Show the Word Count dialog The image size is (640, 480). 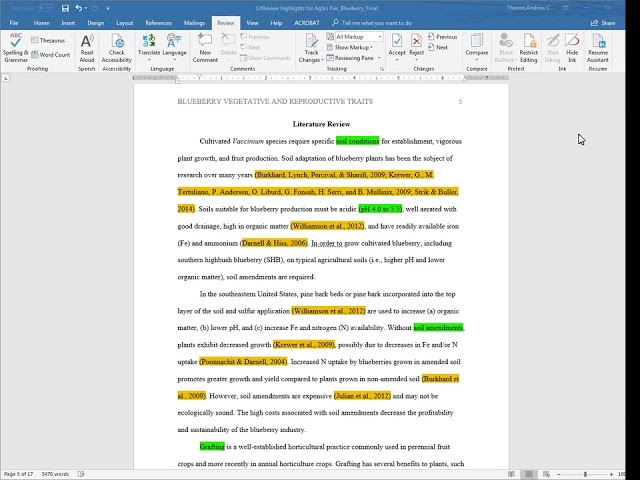(x=51, y=55)
